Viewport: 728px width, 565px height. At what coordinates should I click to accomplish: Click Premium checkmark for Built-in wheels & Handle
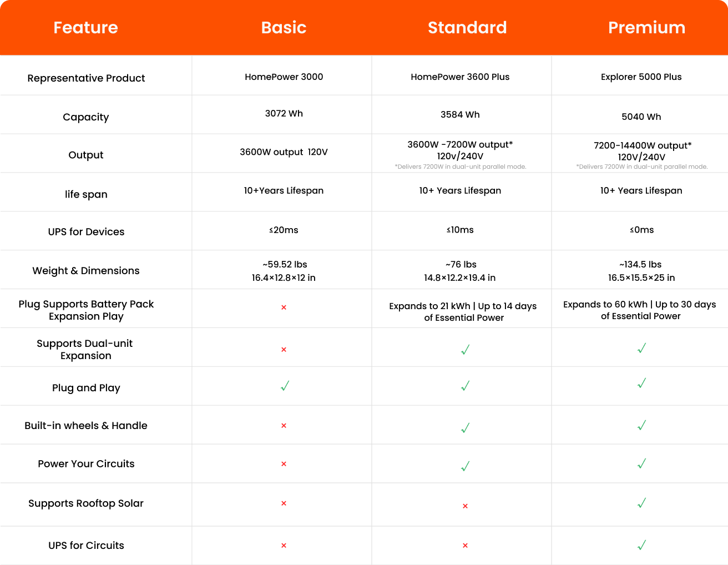pos(641,425)
